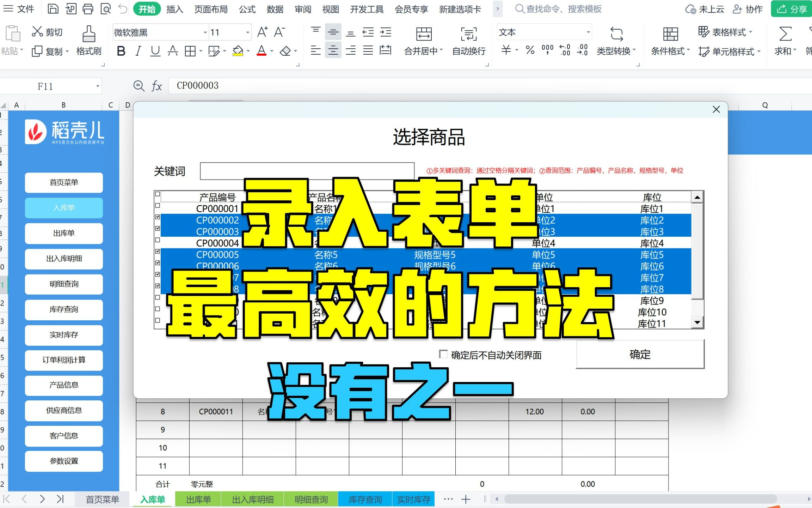Click the zoom magnifier icon beside formula bar
This screenshot has height=508, width=812.
point(139,86)
